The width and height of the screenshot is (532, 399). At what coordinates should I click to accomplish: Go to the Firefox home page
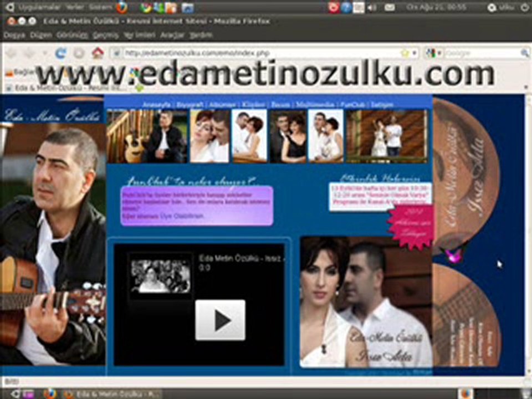98,53
